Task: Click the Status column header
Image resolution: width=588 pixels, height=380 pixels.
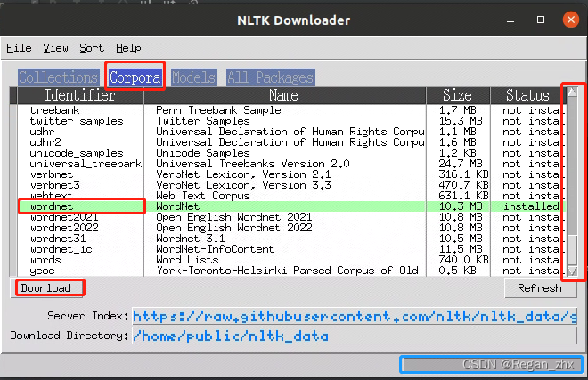Action: pos(527,95)
